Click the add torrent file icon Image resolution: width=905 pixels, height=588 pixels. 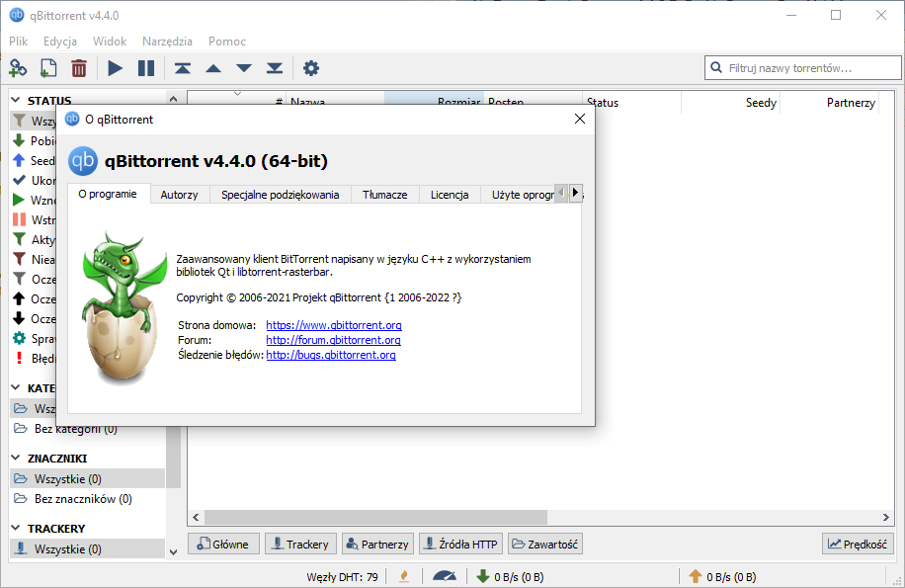coord(48,68)
